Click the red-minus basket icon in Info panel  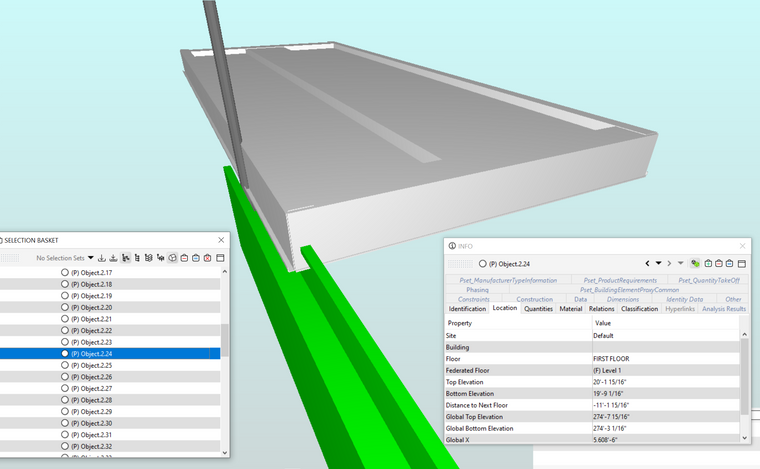click(x=719, y=264)
